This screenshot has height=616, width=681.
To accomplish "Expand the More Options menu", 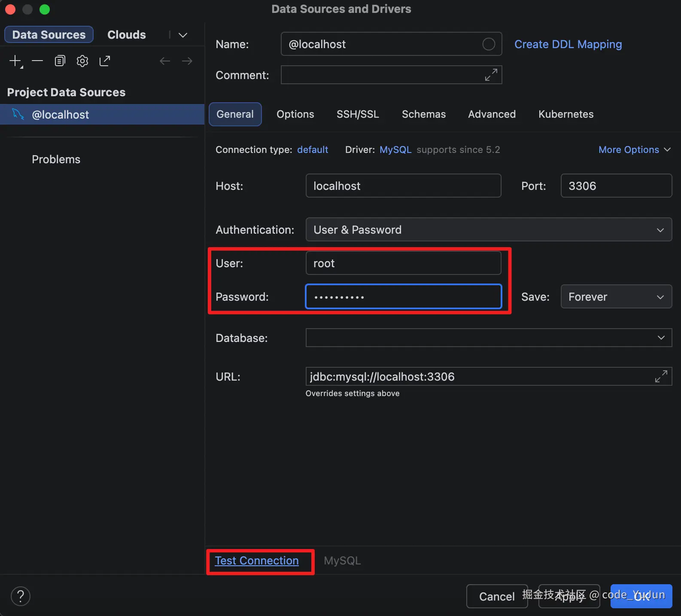I will (x=634, y=149).
